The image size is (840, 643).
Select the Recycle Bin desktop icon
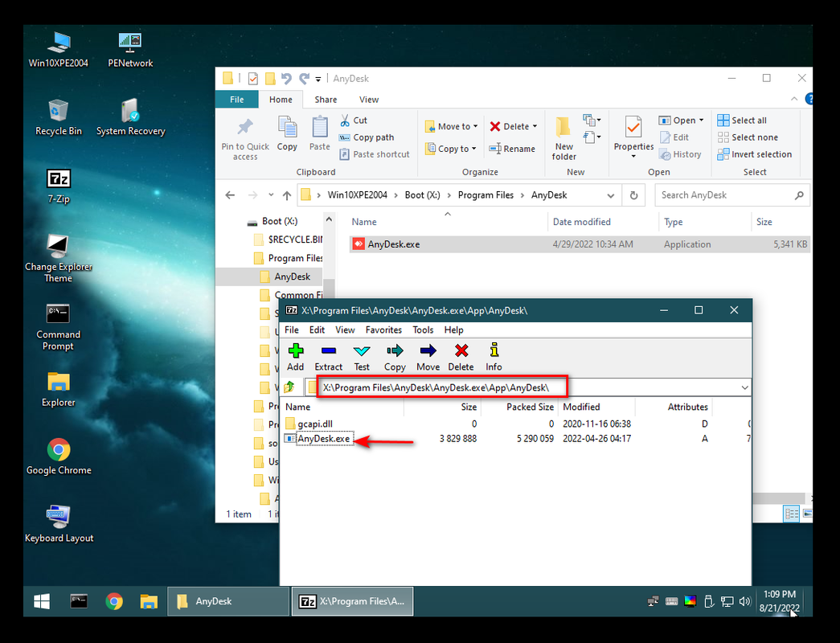pyautogui.click(x=59, y=118)
